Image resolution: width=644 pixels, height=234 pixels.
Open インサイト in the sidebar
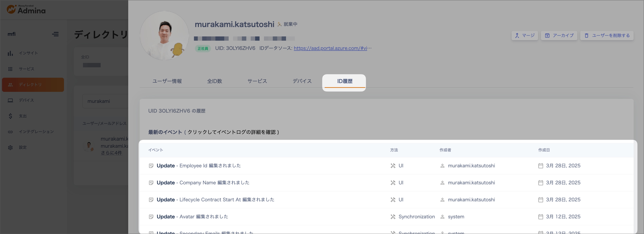[x=33, y=53]
